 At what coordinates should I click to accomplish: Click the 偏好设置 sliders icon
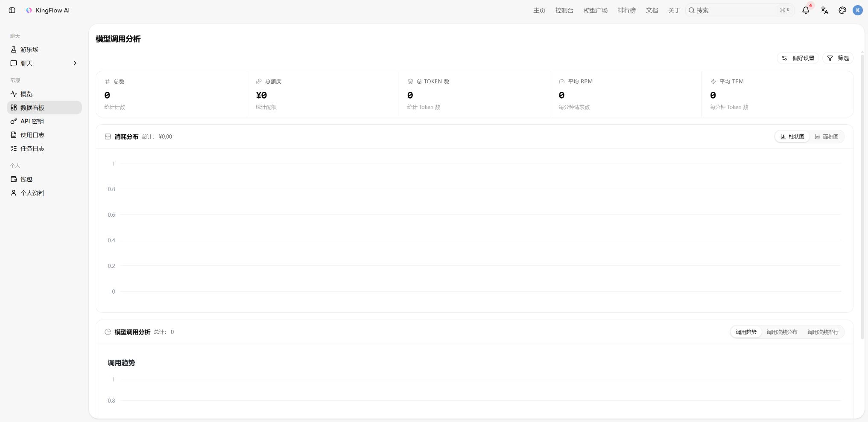pos(784,58)
